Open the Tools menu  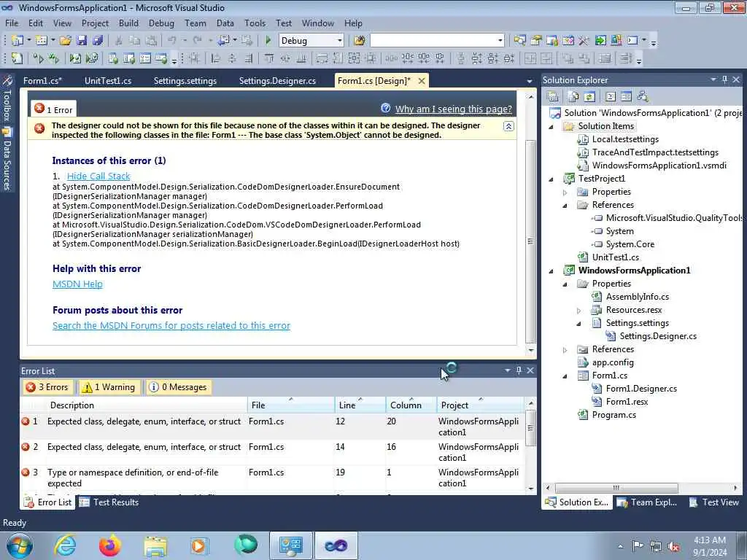coord(255,23)
